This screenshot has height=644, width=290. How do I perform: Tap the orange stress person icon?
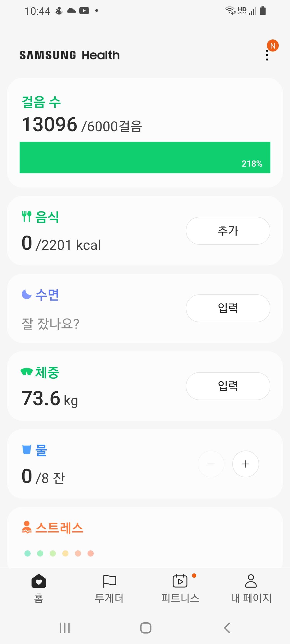point(27,527)
